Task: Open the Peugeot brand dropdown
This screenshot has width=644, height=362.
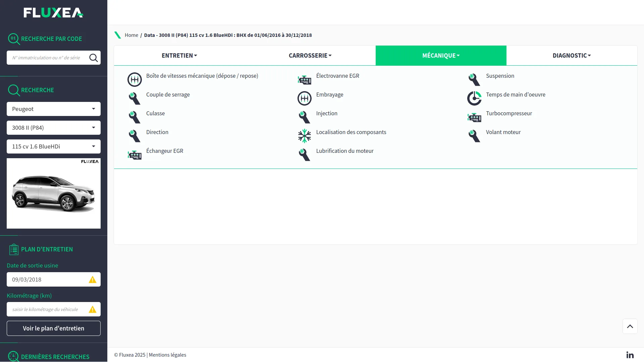Action: (x=54, y=109)
